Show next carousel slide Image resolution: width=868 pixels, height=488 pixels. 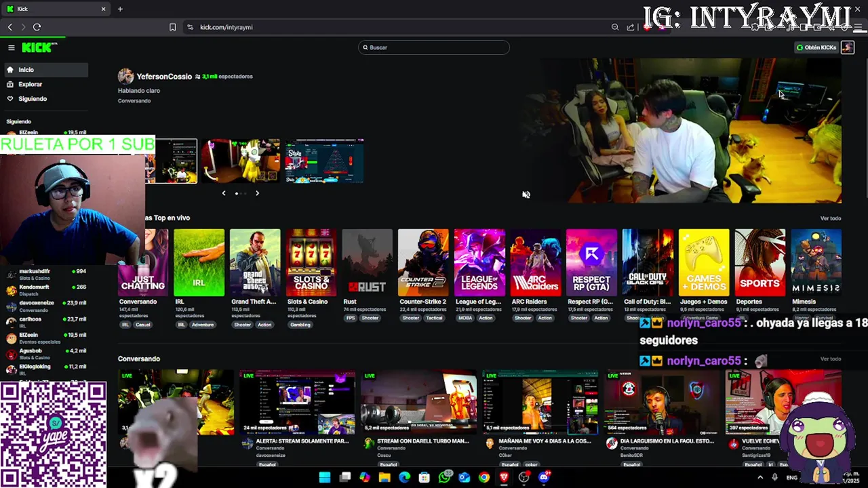[x=257, y=193]
